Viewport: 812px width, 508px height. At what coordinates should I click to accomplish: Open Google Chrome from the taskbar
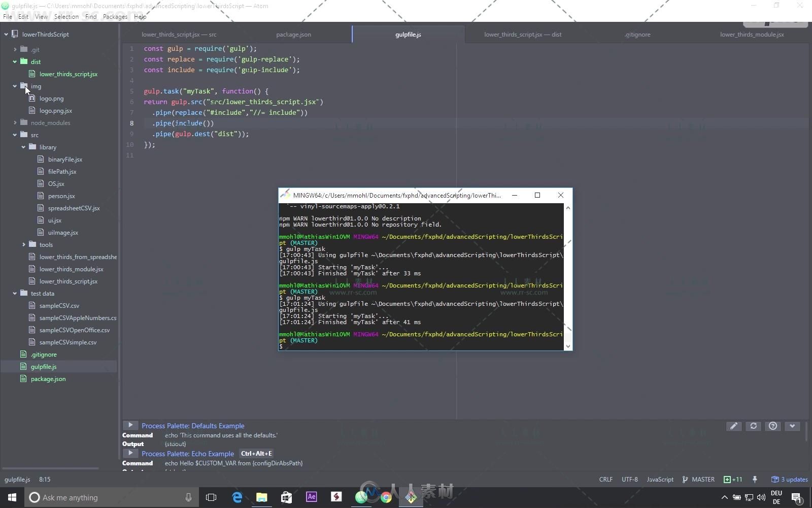(386, 497)
